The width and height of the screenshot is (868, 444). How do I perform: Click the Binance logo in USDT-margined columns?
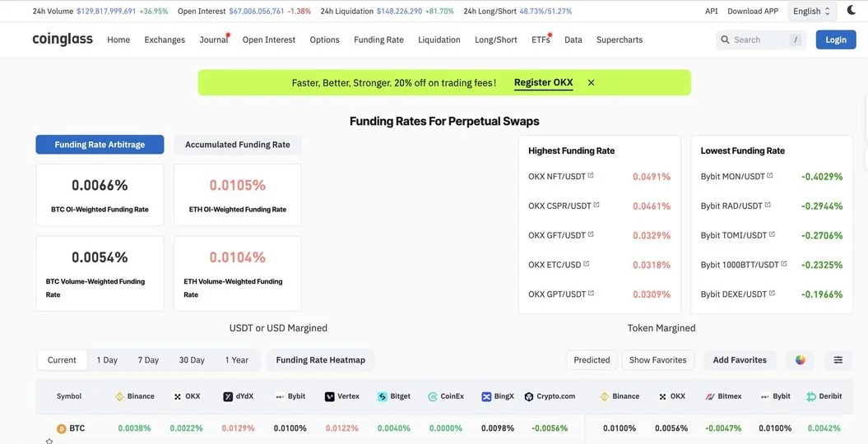[x=119, y=396]
